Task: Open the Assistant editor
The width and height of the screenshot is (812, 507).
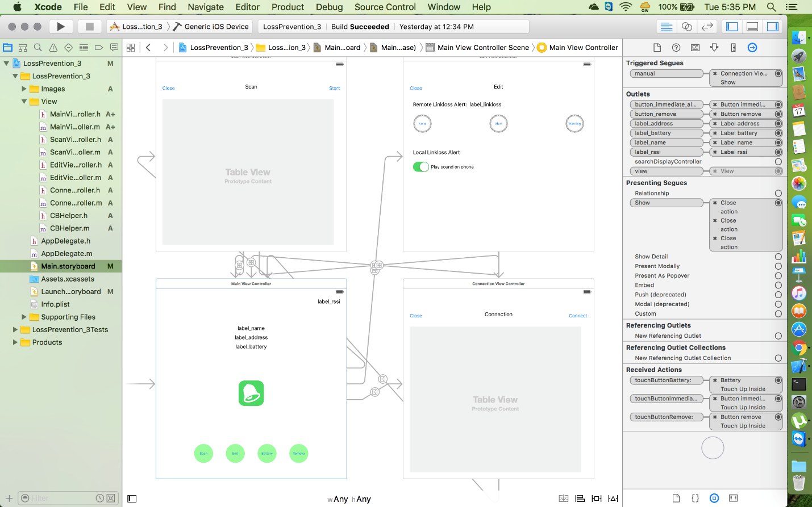Action: coord(687,27)
